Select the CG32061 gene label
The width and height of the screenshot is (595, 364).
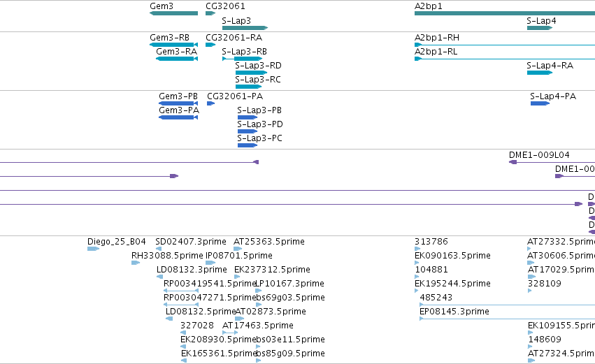coord(225,6)
